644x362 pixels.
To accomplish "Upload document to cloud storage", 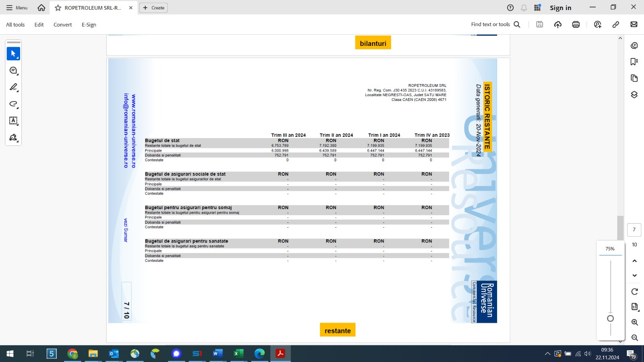I will 558,25.
